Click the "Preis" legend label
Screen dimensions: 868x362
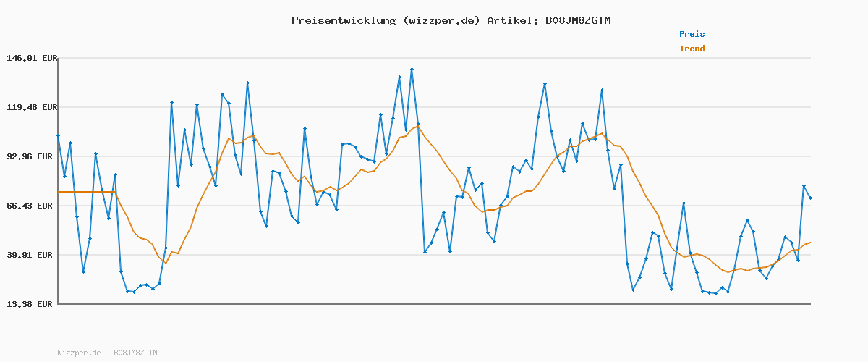(692, 34)
